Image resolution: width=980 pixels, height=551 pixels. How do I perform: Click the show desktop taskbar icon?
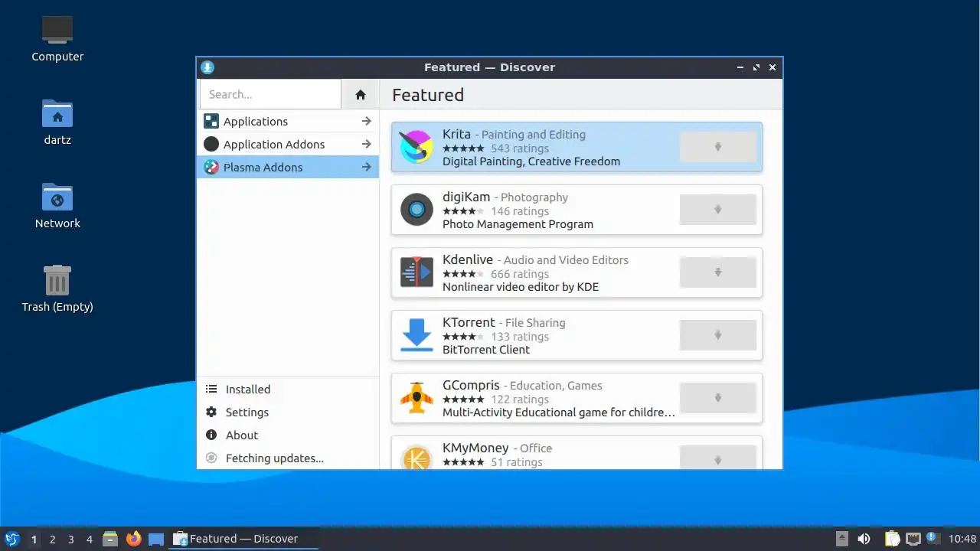point(156,539)
